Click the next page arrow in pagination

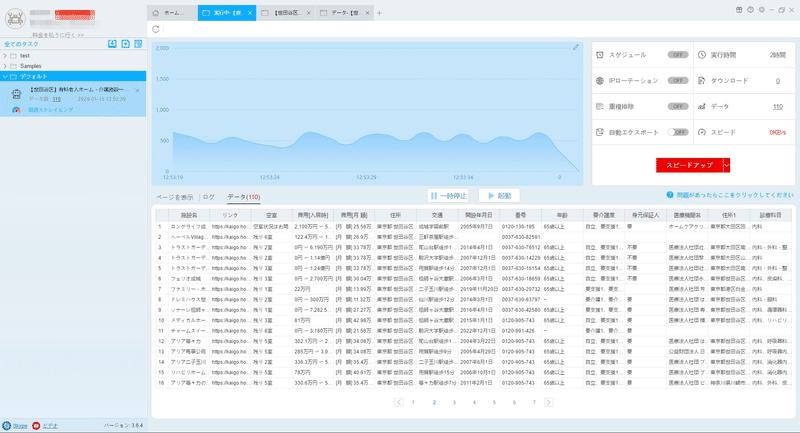tap(548, 402)
